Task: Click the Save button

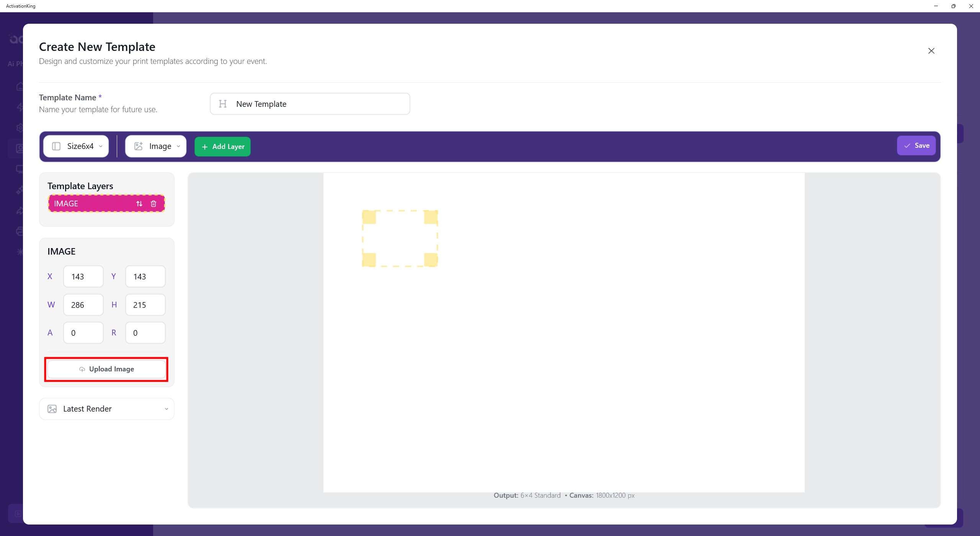Action: coord(916,145)
